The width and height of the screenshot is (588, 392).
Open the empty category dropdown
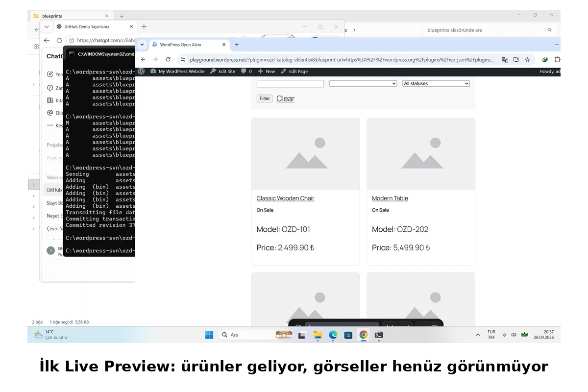click(x=363, y=84)
